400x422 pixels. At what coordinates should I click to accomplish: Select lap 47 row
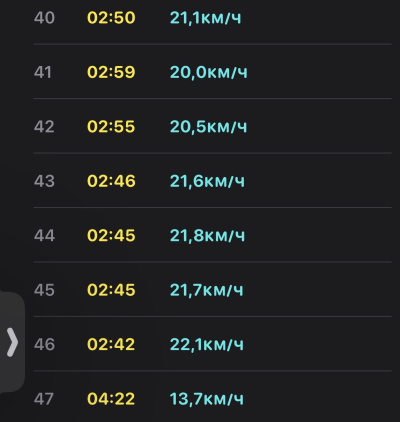point(212,397)
